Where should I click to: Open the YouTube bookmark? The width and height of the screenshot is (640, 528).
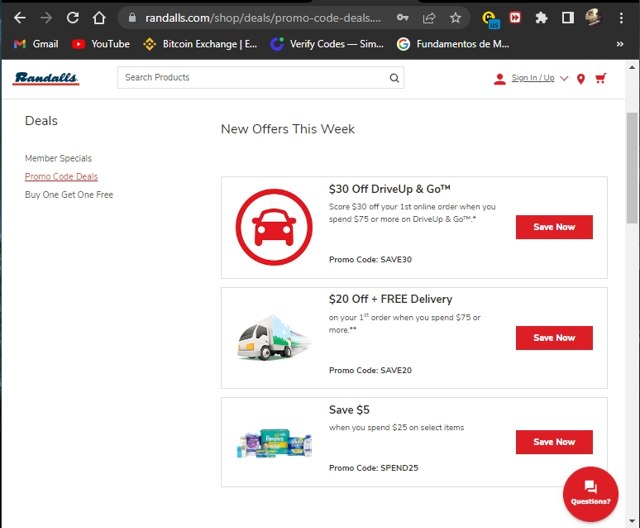(100, 44)
